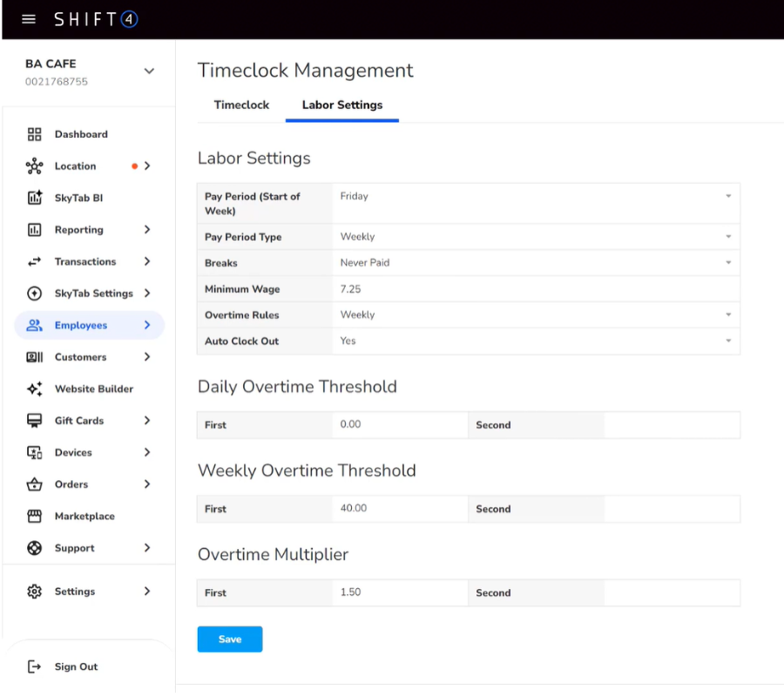This screenshot has width=784, height=697.
Task: Click the Minimum Wage input field
Action: coord(535,289)
